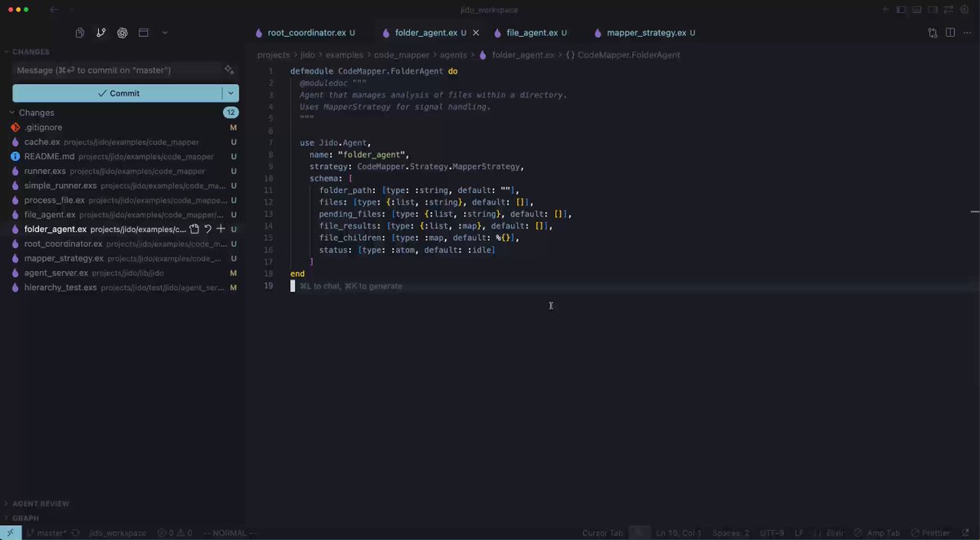Open settings gear in title bar
980x540 pixels.
964,10
